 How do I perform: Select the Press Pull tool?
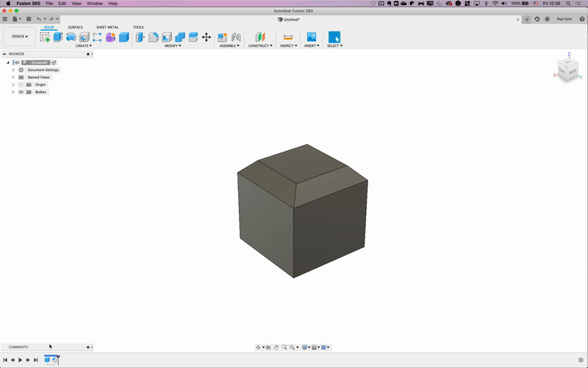140,37
